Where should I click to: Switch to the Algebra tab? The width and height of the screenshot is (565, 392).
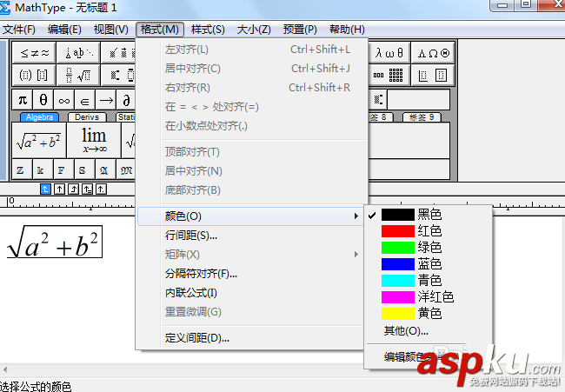tap(39, 117)
